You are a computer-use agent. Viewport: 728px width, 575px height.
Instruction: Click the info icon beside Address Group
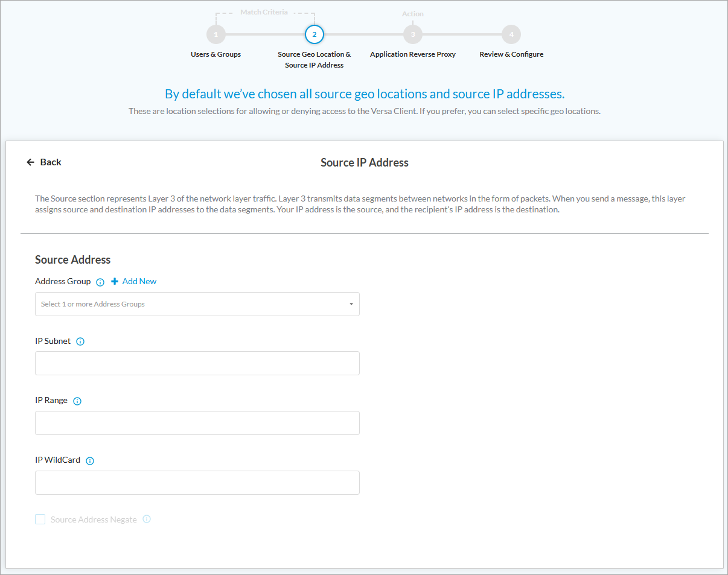pos(100,282)
